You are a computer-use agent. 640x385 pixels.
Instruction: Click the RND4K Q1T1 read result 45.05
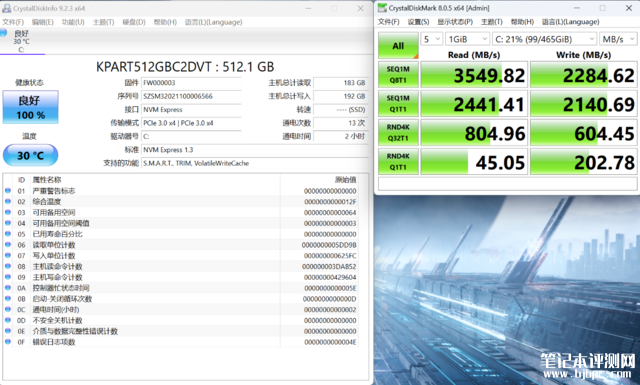[x=474, y=162]
